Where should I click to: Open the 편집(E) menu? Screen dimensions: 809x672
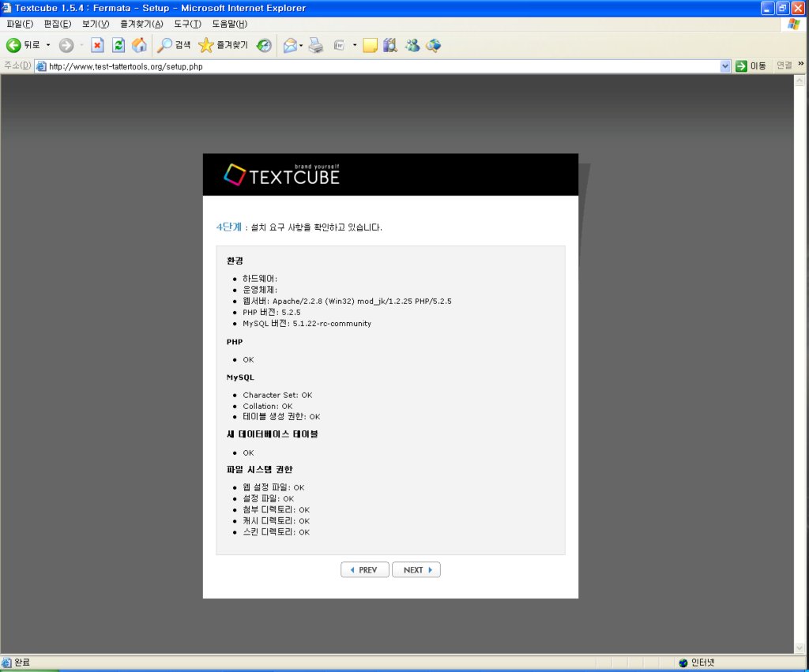tap(57, 24)
